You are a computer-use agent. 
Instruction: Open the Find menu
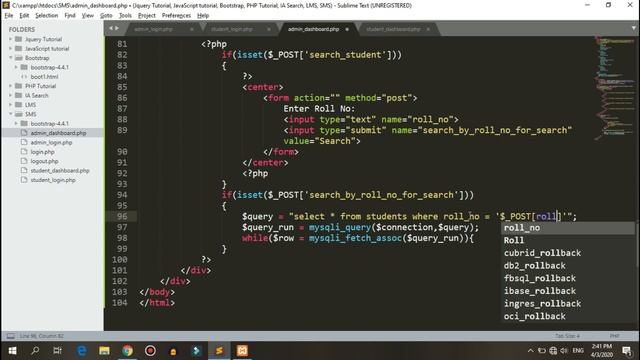[x=70, y=16]
